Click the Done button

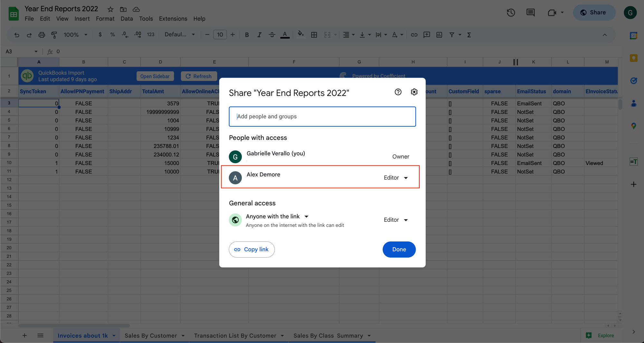click(399, 250)
